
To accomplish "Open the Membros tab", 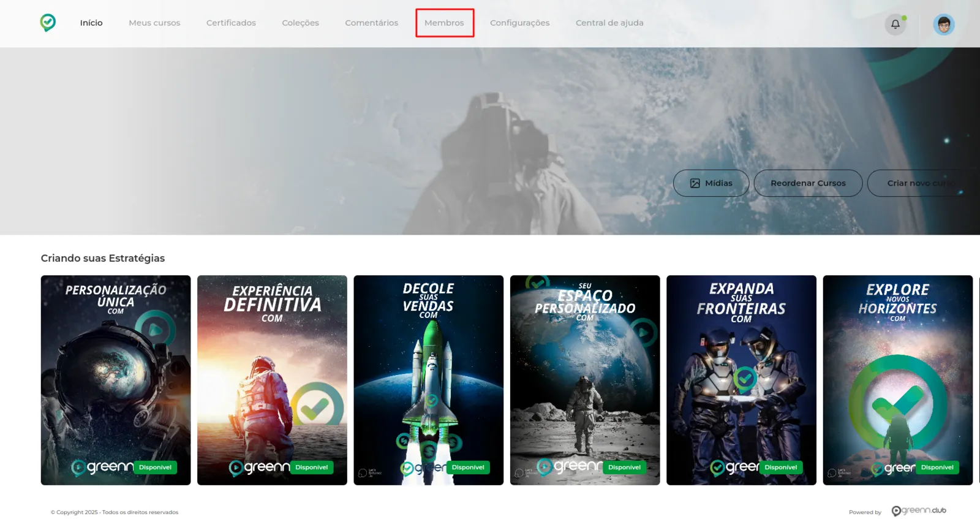I will (x=444, y=23).
